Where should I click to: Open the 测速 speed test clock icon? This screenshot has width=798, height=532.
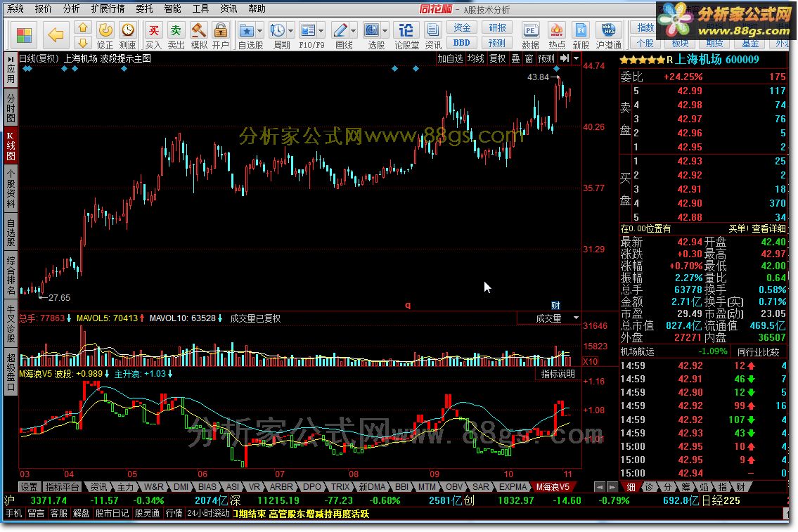tap(128, 36)
